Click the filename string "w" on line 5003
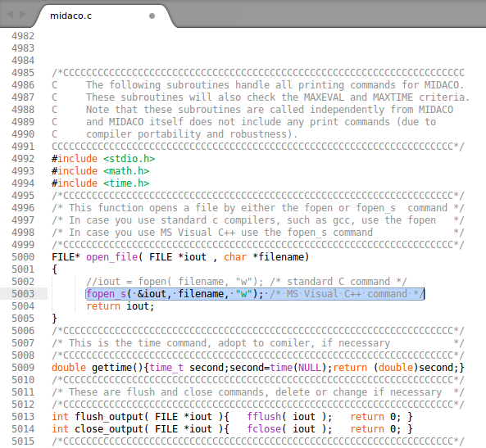Image resolution: width=486 pixels, height=448 pixels. [244, 294]
